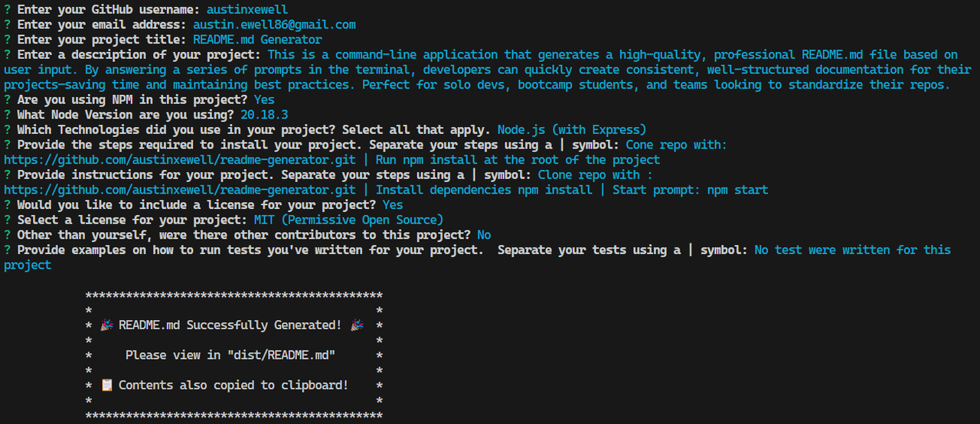
Task: Click the Node version answer 20.18.3
Action: [264, 115]
